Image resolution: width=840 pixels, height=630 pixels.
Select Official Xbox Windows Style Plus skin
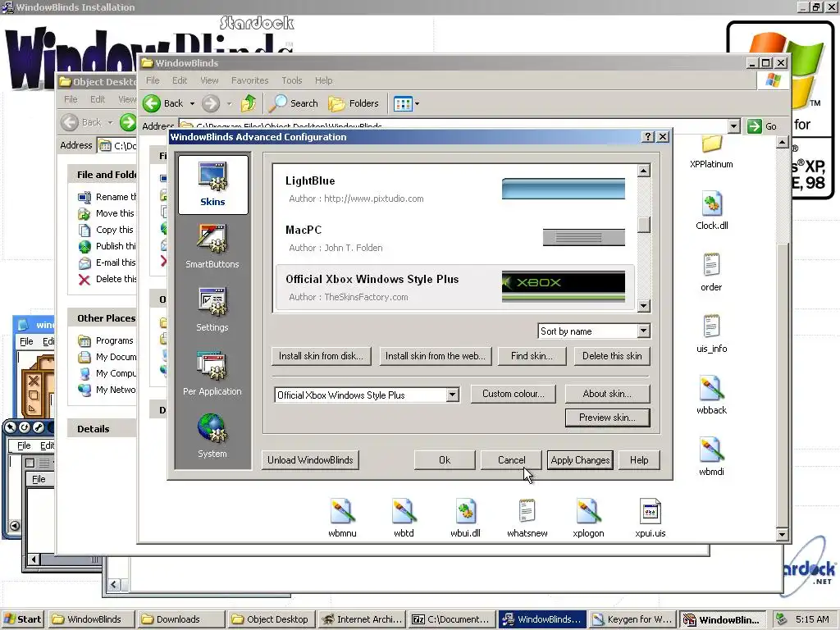455,288
